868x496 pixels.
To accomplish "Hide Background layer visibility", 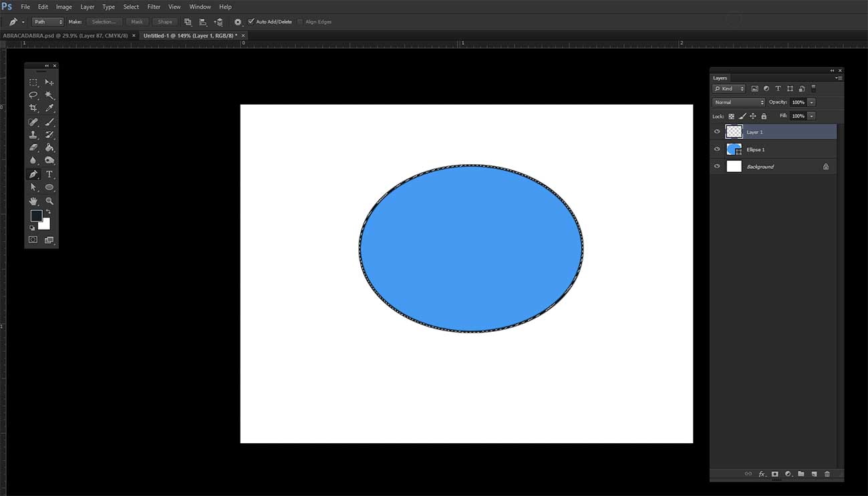I will click(717, 166).
